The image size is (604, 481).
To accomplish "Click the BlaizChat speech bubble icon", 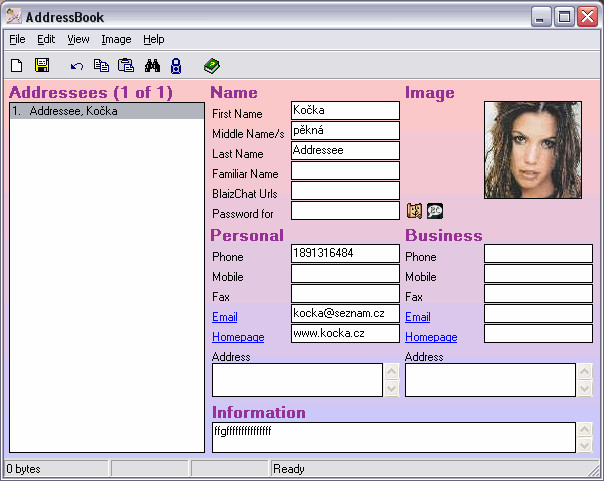I will 435,211.
